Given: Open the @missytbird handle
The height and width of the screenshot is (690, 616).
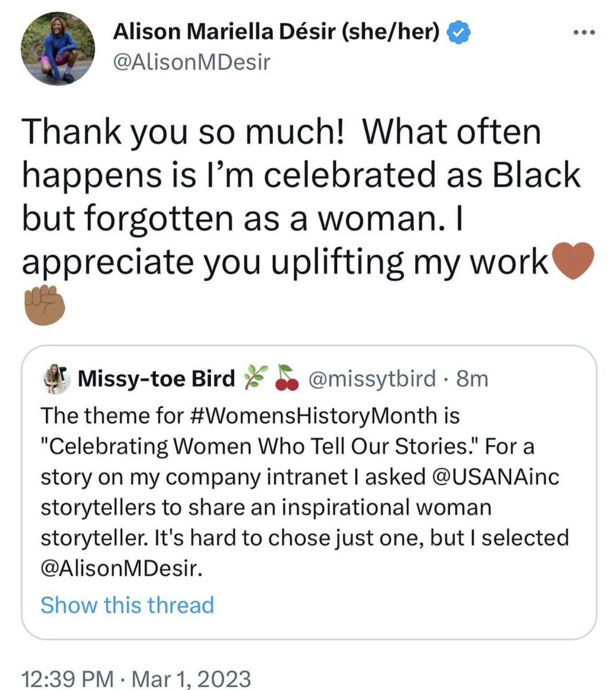Looking at the screenshot, I should click(372, 379).
